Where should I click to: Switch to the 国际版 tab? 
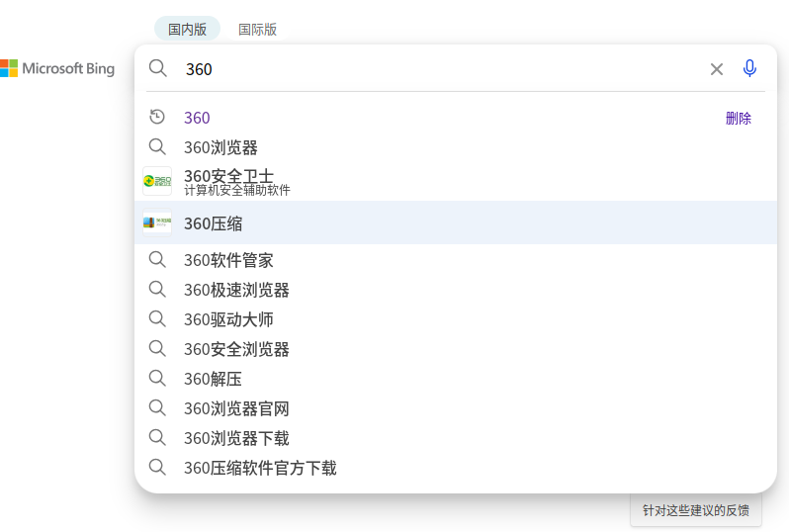pyautogui.click(x=257, y=30)
